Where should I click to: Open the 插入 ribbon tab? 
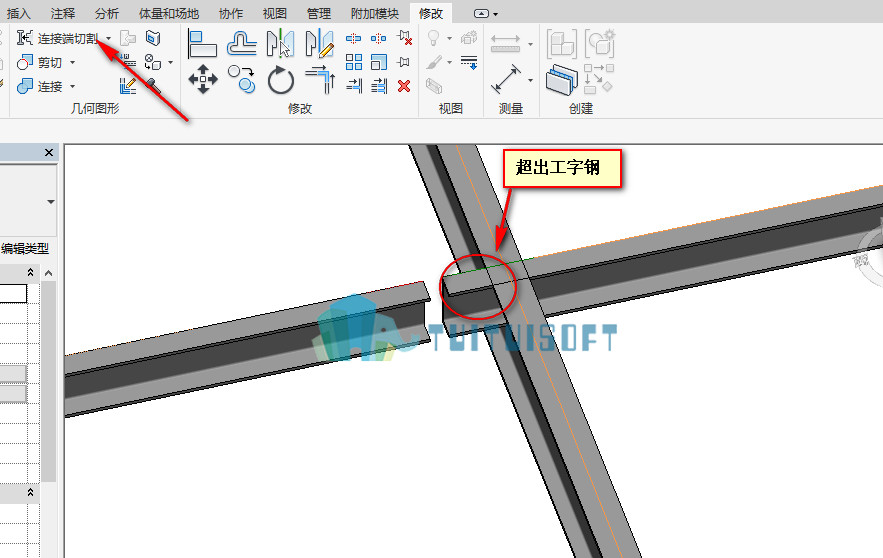point(19,13)
